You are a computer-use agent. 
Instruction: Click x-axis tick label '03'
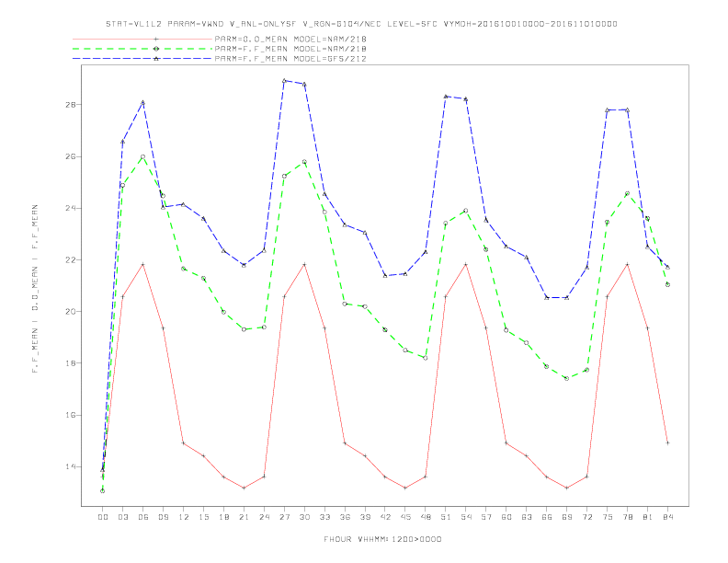122,517
